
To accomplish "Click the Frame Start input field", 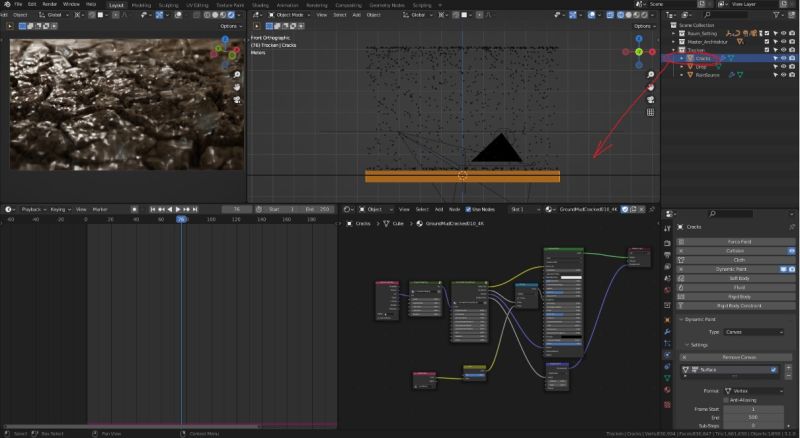I will (x=753, y=409).
